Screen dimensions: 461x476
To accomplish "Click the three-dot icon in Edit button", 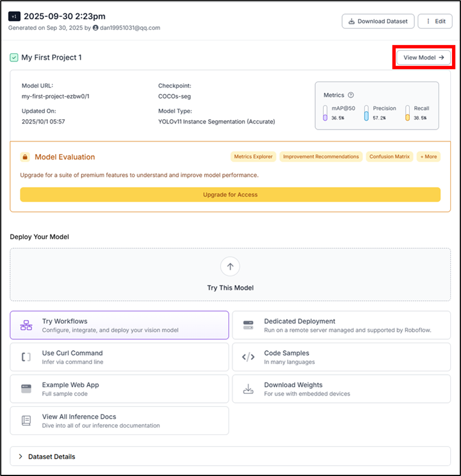I will [428, 21].
